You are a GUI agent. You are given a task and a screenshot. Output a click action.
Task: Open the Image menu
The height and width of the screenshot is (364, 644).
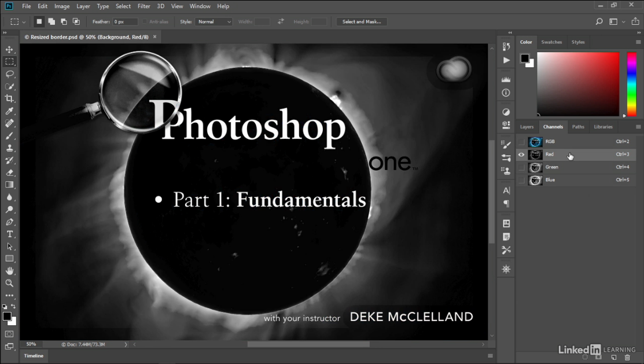[x=62, y=6]
